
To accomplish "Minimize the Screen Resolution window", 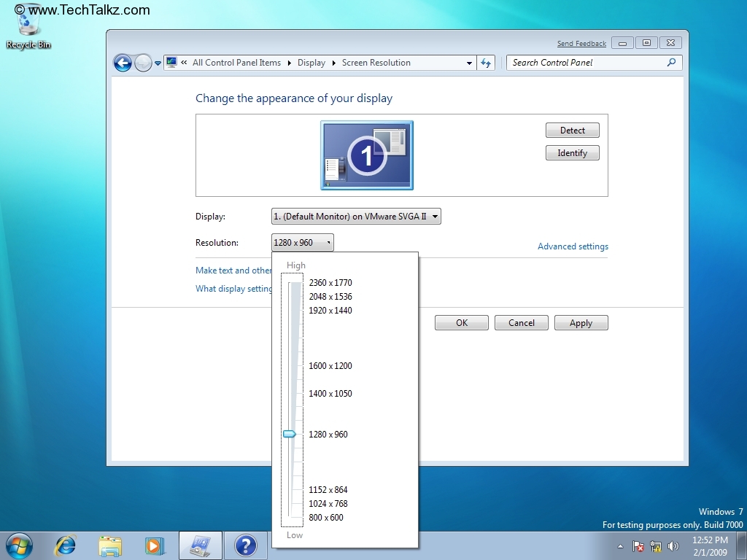I will 623,43.
